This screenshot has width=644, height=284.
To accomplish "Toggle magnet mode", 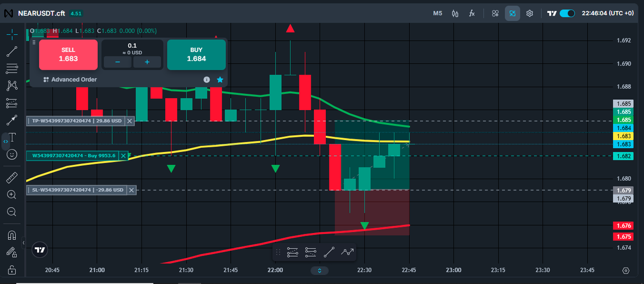I will point(11,235).
